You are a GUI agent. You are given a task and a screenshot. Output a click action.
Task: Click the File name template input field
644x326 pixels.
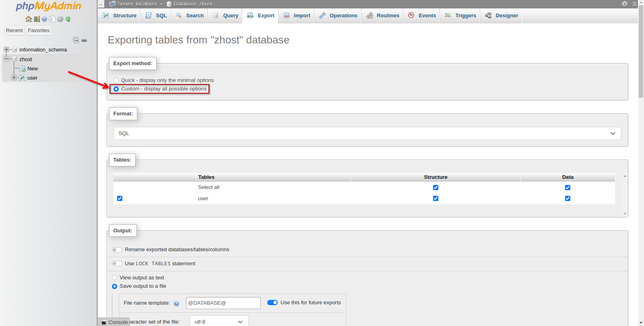223,303
